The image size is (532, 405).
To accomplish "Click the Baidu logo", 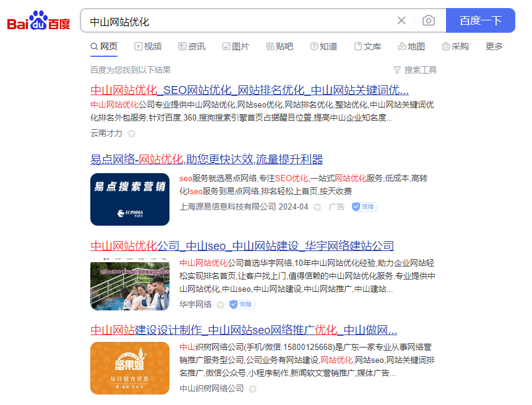I will (38, 20).
